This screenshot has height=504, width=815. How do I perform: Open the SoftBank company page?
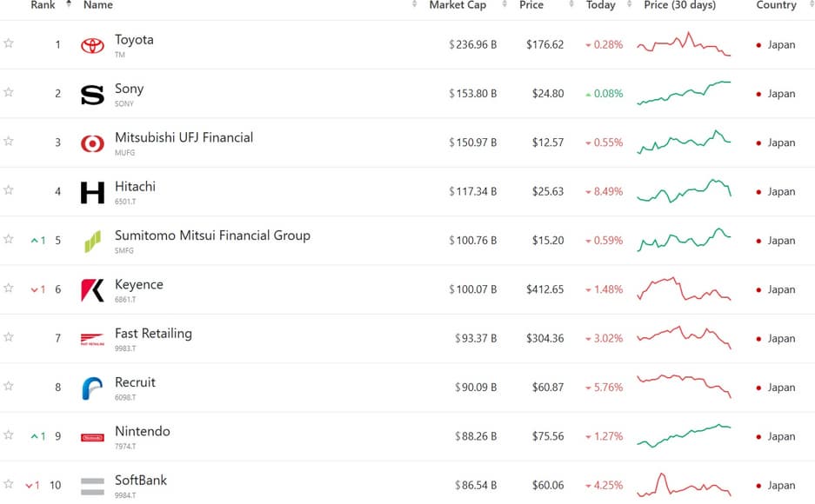(x=141, y=481)
